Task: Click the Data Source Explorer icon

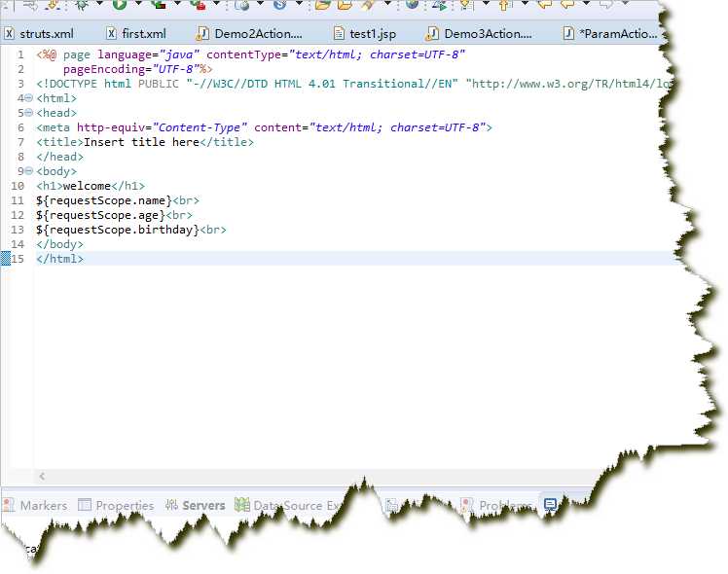Action: click(x=242, y=504)
